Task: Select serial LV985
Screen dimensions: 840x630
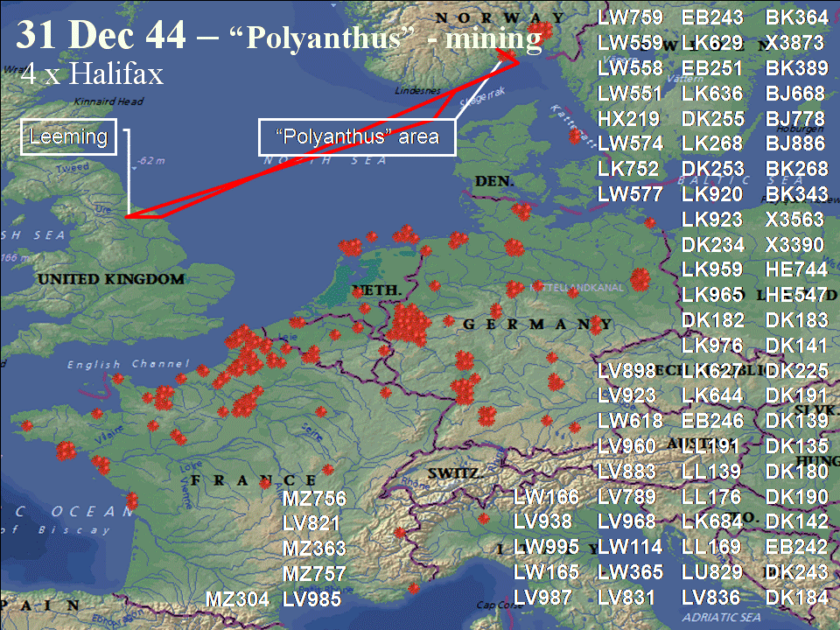Action: [x=311, y=599]
